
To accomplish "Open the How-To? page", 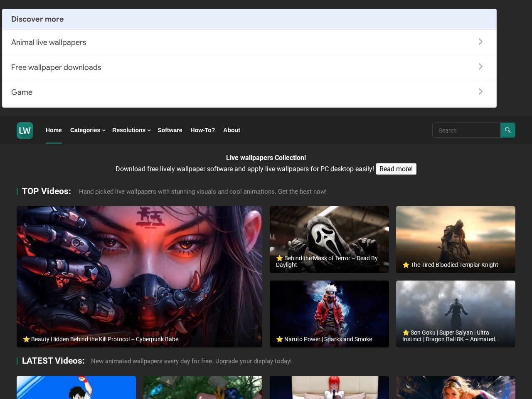I will click(202, 130).
